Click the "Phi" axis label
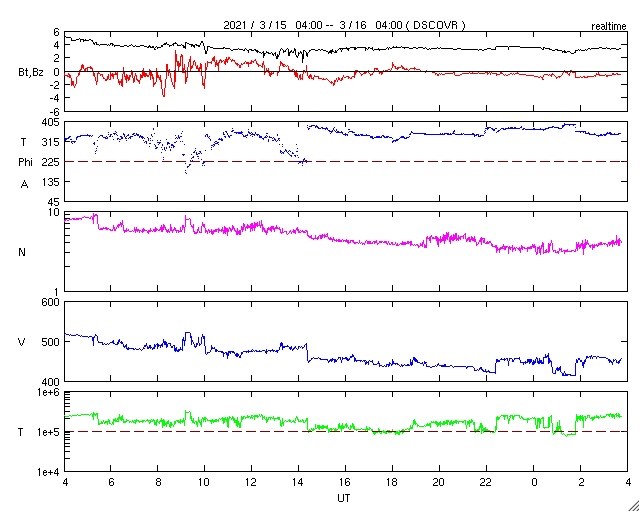The image size is (640, 512). click(25, 162)
